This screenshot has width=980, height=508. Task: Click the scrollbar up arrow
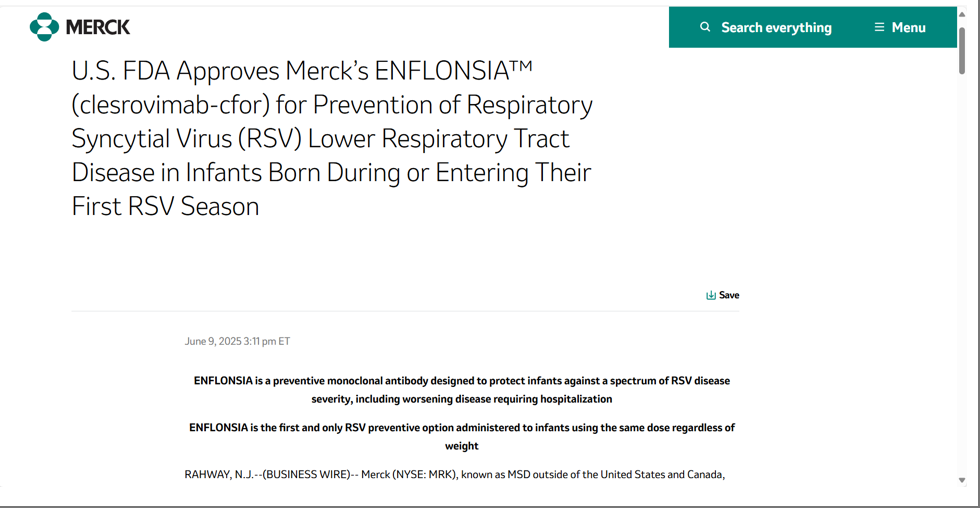point(962,14)
